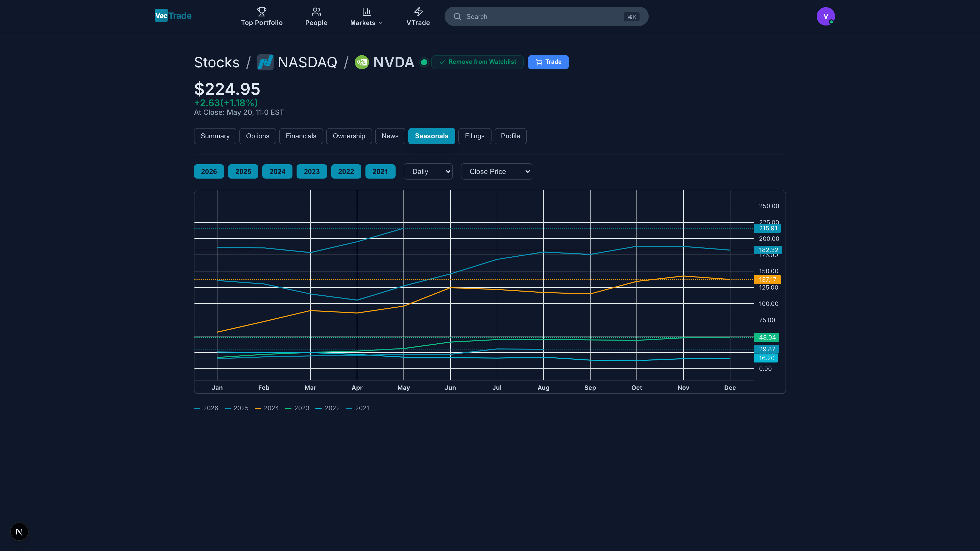Switch to the Profile tab

pyautogui.click(x=510, y=136)
